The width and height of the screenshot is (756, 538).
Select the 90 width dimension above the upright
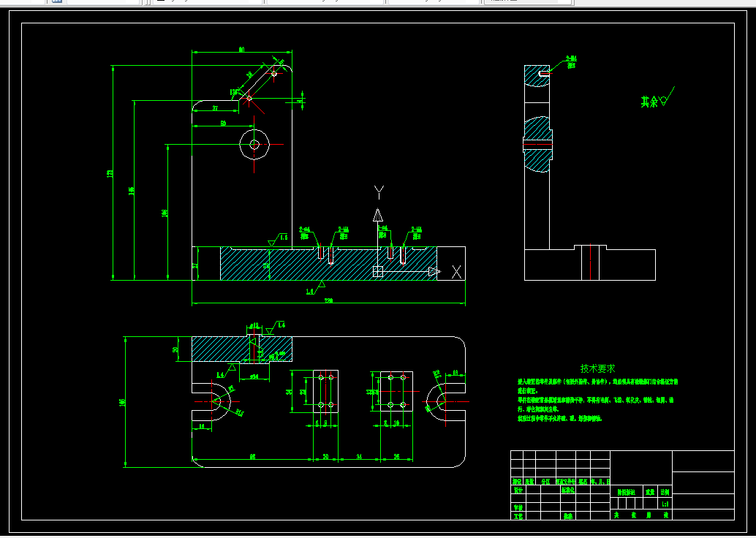tap(241, 50)
